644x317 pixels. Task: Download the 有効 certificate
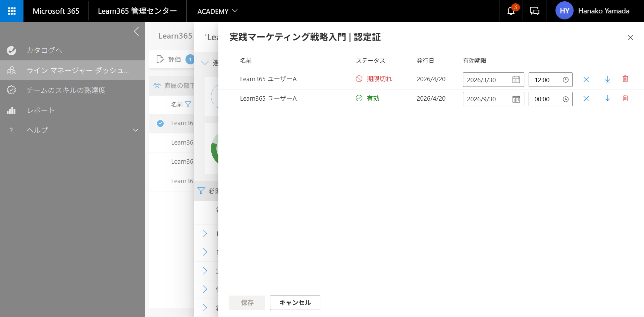coord(607,99)
